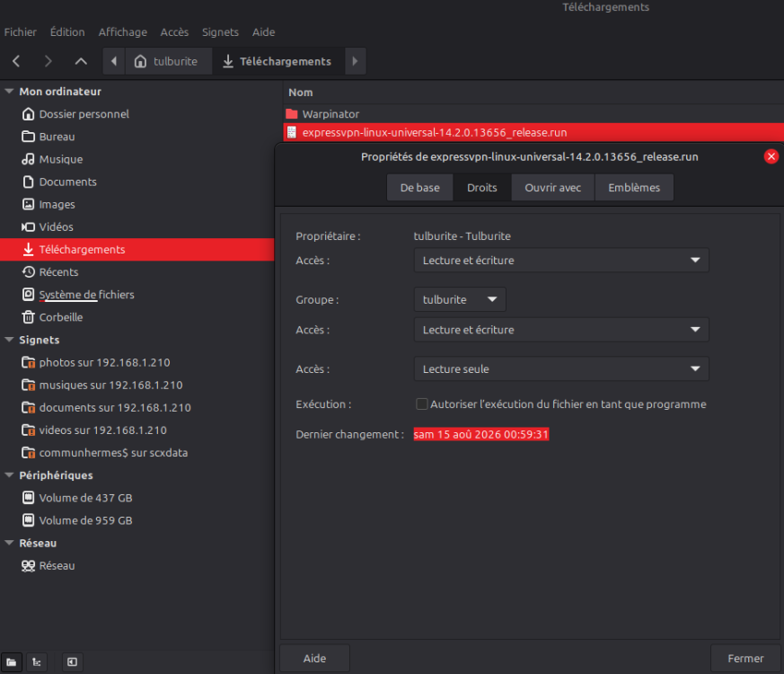Click the tulburite home path button

168,61
